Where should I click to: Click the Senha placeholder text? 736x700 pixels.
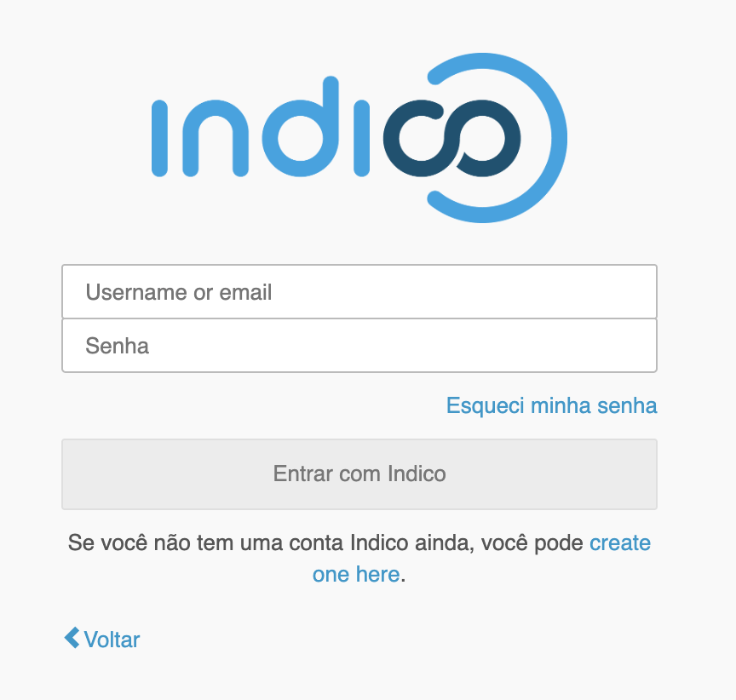[117, 346]
